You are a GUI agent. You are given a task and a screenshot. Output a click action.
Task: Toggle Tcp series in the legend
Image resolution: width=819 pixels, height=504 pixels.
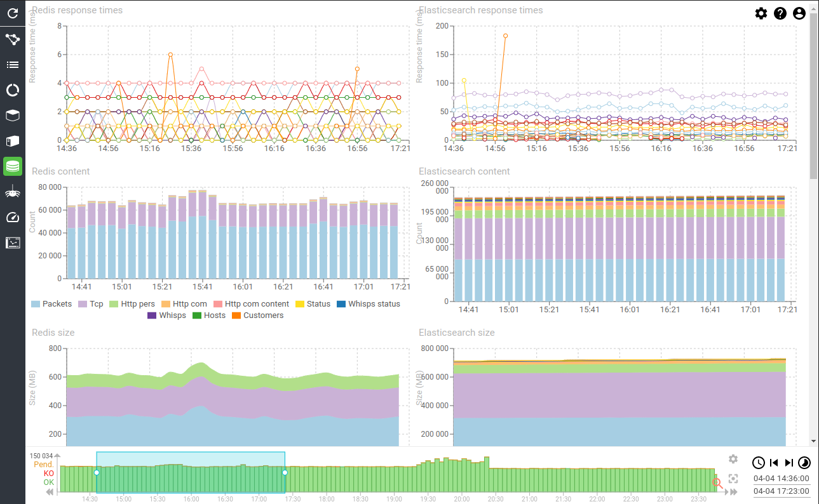tap(90, 304)
